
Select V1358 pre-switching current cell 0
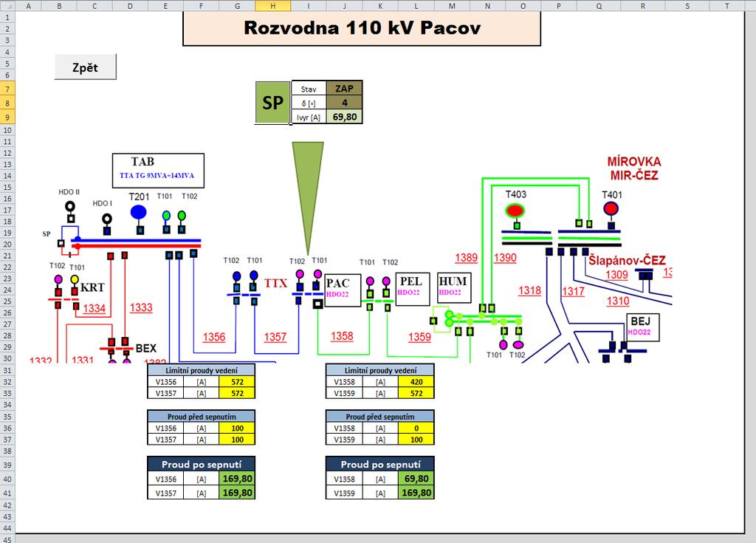pyautogui.click(x=416, y=428)
